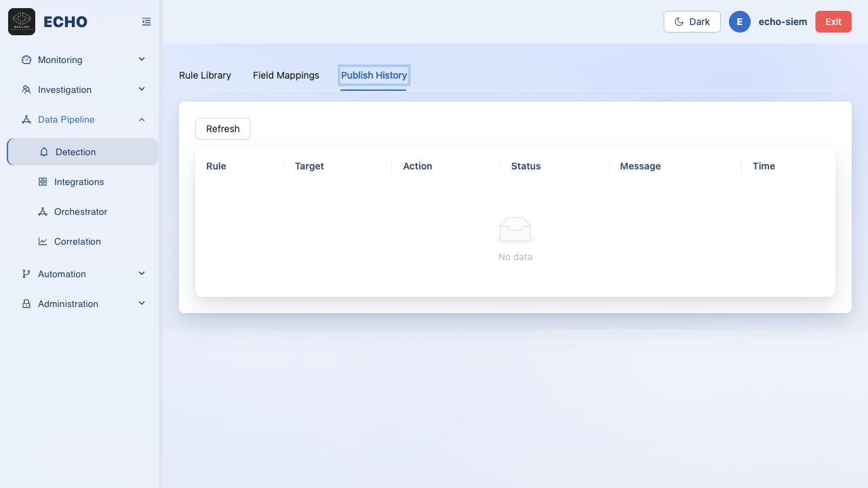The height and width of the screenshot is (488, 868).
Task: Navigate to Correlation in sidebar
Action: point(83,241)
